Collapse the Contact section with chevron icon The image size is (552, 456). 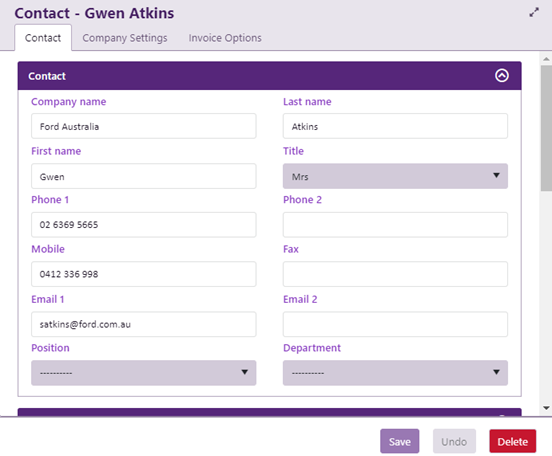tap(502, 75)
